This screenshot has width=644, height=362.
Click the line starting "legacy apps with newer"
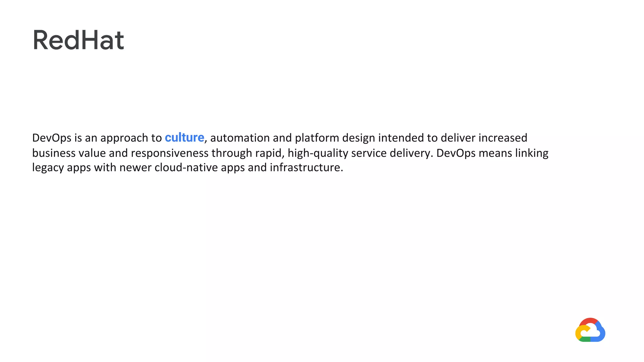pyautogui.click(x=188, y=167)
